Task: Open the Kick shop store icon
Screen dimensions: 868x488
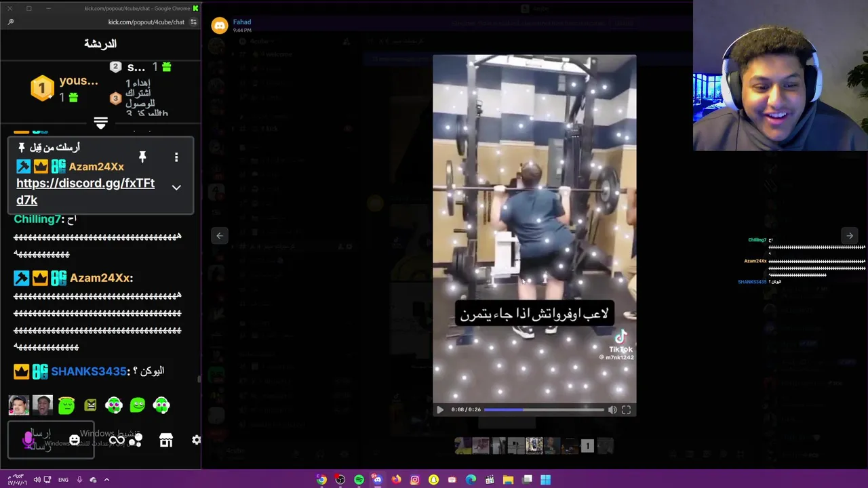Action: point(166,441)
